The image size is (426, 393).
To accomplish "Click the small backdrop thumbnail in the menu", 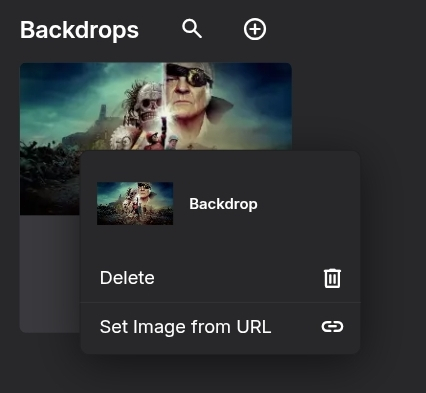I will [135, 203].
